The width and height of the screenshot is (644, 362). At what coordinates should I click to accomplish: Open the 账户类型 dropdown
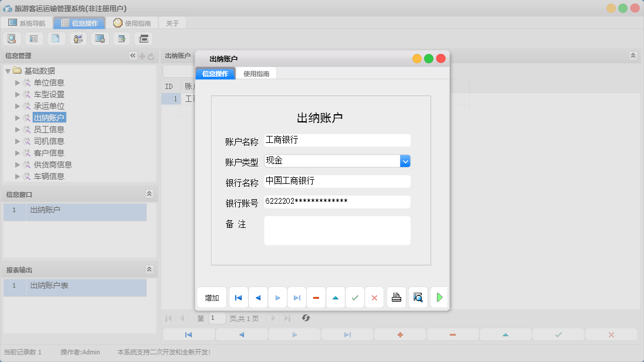pos(405,160)
